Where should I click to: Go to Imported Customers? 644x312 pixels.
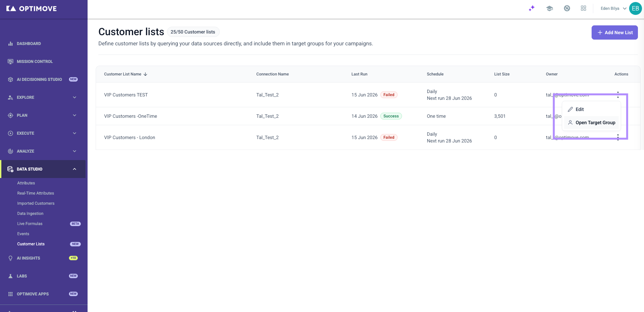pos(36,203)
